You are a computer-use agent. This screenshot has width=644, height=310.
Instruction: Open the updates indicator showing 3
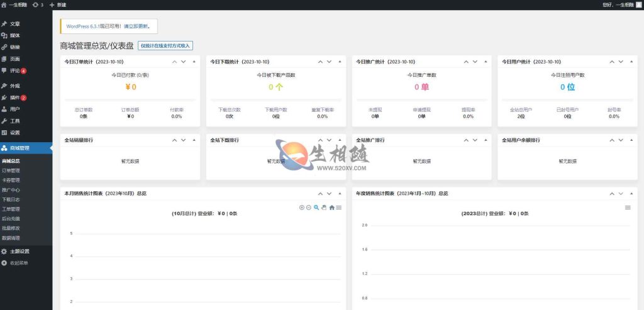[x=37, y=5]
